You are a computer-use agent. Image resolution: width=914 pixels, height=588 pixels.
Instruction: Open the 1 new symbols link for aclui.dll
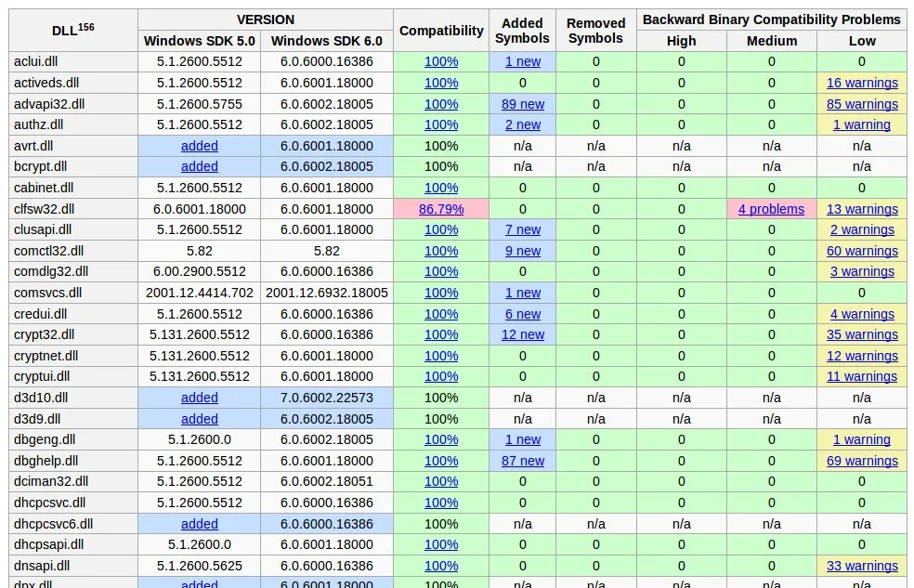point(522,61)
